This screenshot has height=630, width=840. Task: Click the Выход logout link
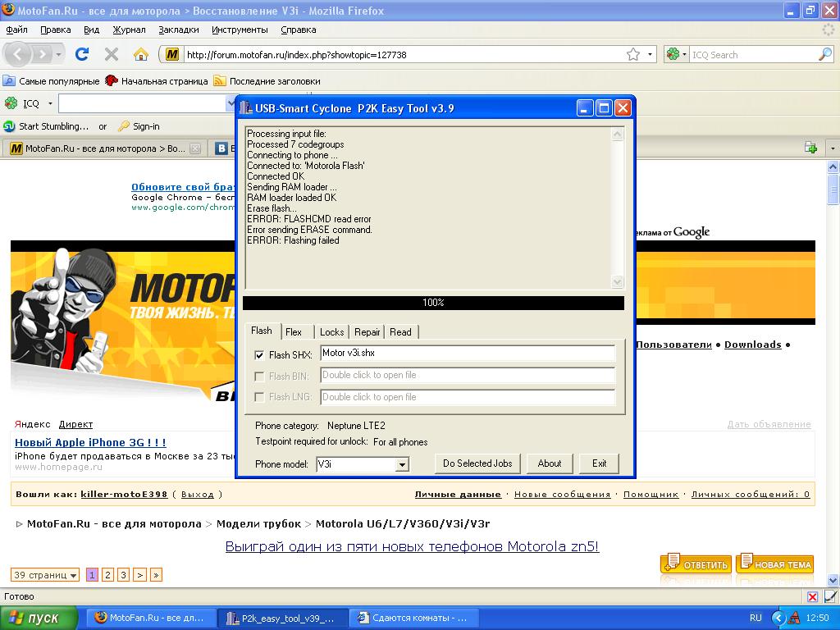pos(197,495)
